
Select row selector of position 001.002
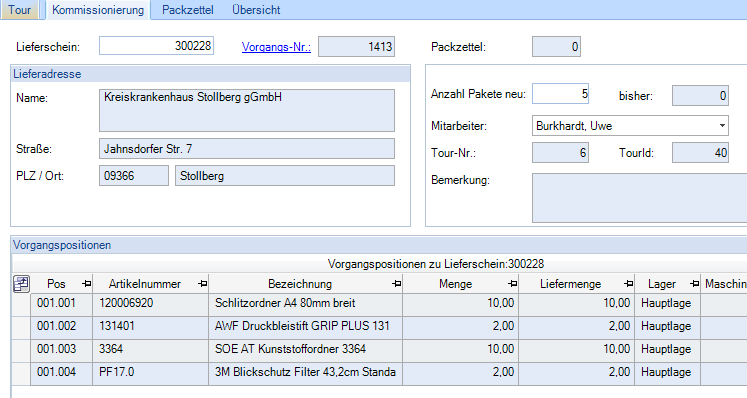coord(21,327)
